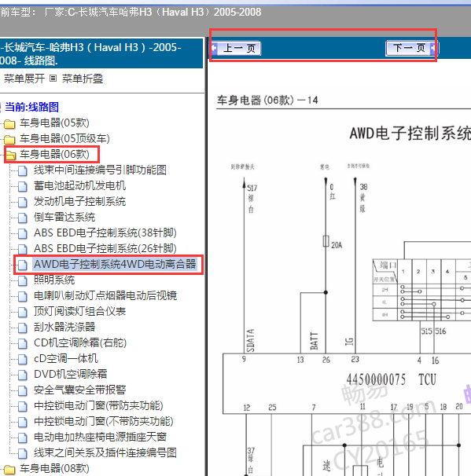Image resolution: width=471 pixels, height=476 pixels.
Task: Click page icon beside 顶灯阅读灯组合仪表
Action: pyautogui.click(x=23, y=313)
